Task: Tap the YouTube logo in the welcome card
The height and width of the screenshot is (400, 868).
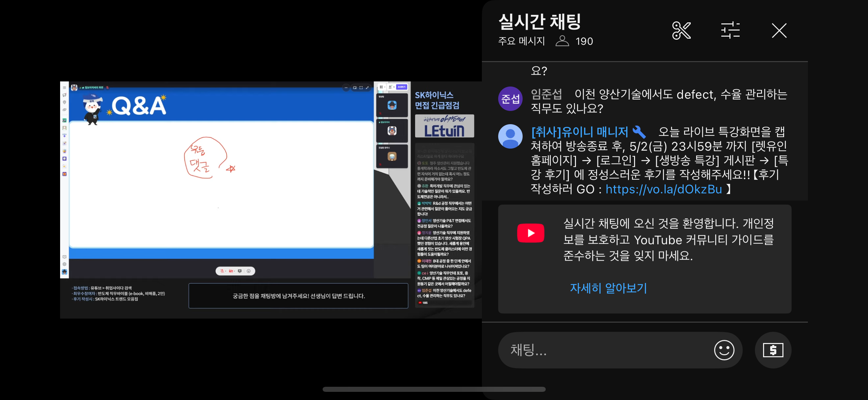Action: coord(530,233)
